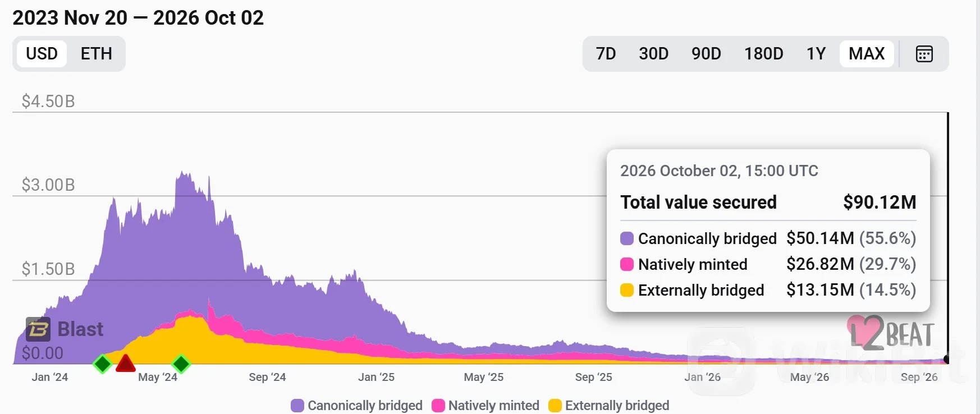This screenshot has width=980, height=414.
Task: Toggle Externally bridged legend swatch
Action: 555,406
